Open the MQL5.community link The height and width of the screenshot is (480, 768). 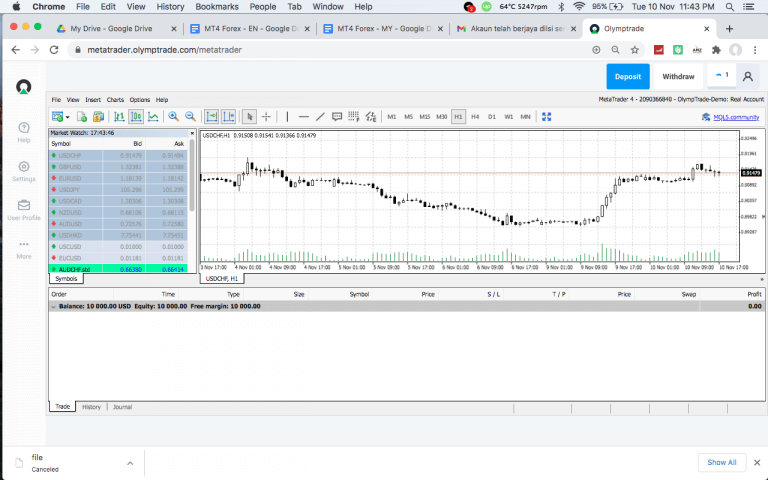[736, 117]
